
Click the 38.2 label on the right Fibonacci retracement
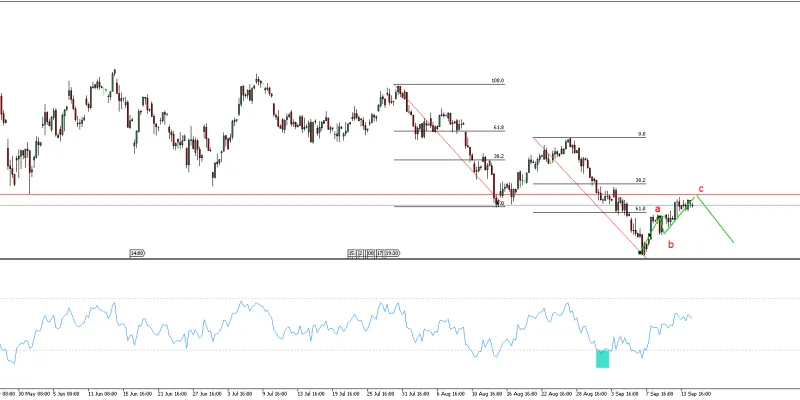[640, 180]
